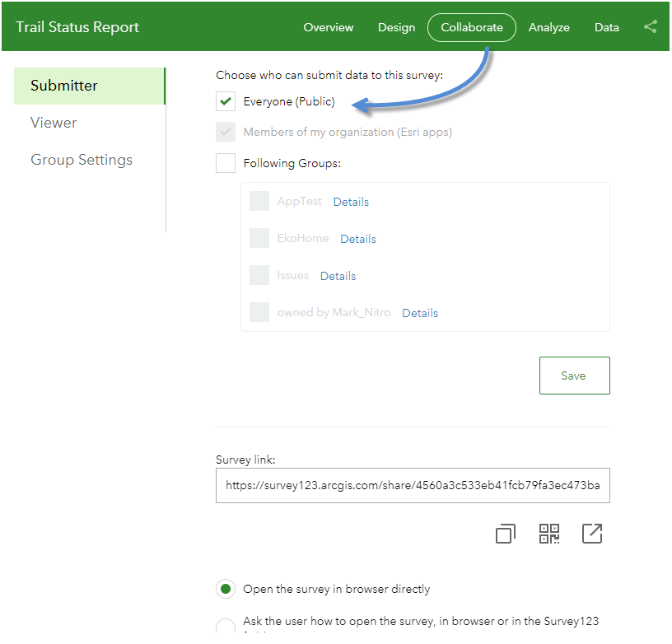The image size is (672, 644).
Task: Click the Survey link: label
Action: point(245,460)
